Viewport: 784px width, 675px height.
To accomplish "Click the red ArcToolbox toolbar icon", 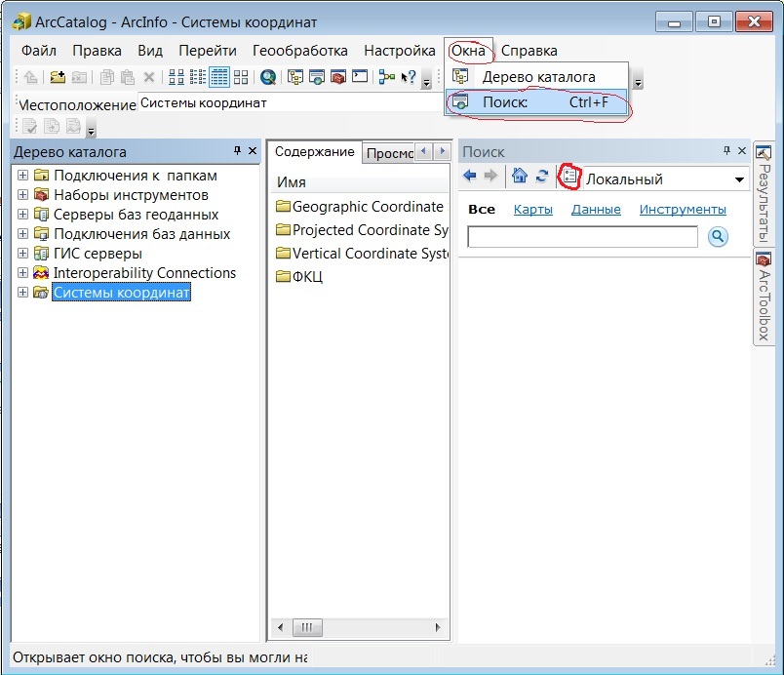I will [338, 77].
